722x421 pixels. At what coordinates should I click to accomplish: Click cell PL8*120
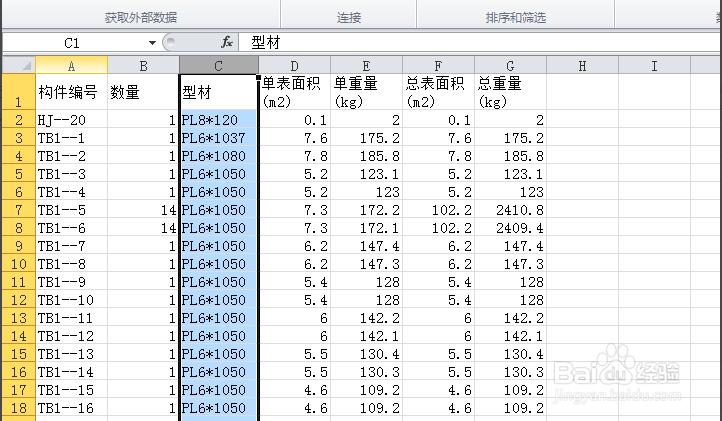(x=219, y=120)
